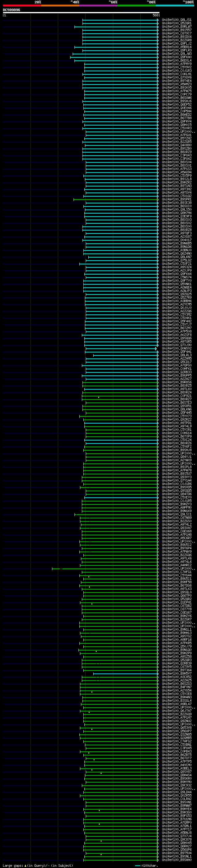Click the green alignment bar for UniRef100_B9SPR1
The height and width of the screenshot is (868, 197).
click(116, 200)
